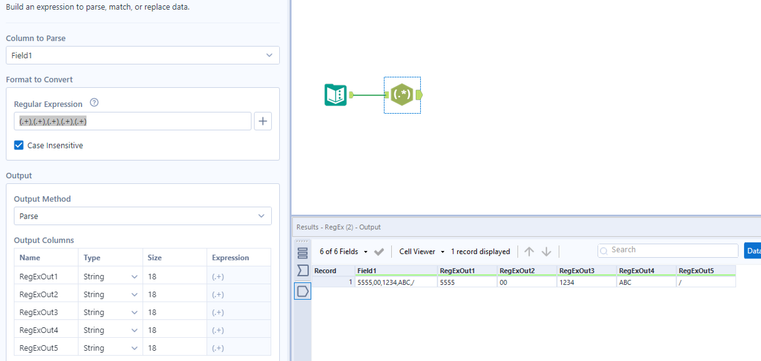The image size is (761, 361).
Task: Select record number 1 row header
Action: coord(332,282)
